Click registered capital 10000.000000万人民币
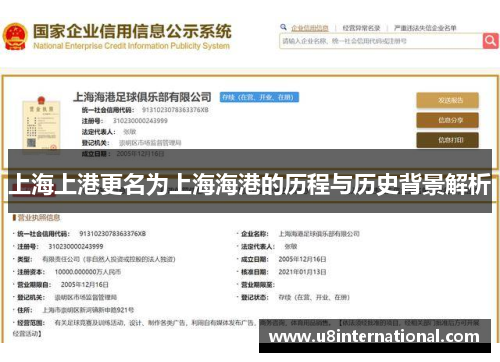The width and height of the screenshot is (500, 362). pos(88,272)
